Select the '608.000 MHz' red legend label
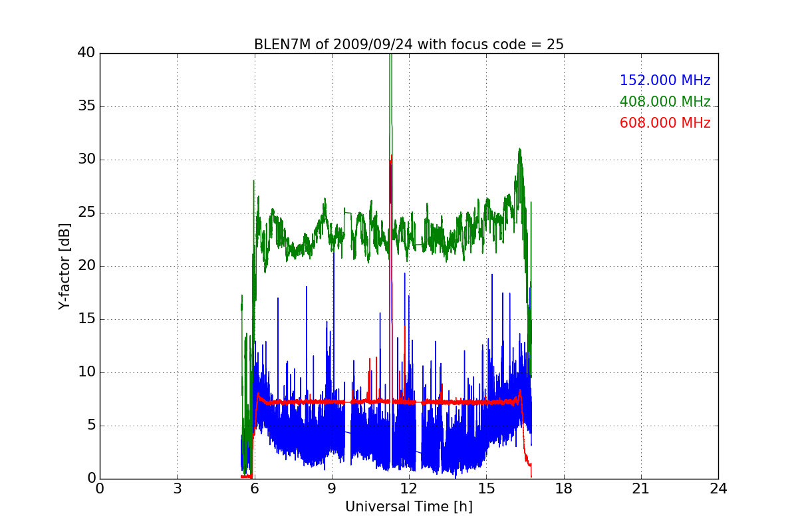Viewport: 798px width, 532px height. tap(665, 123)
